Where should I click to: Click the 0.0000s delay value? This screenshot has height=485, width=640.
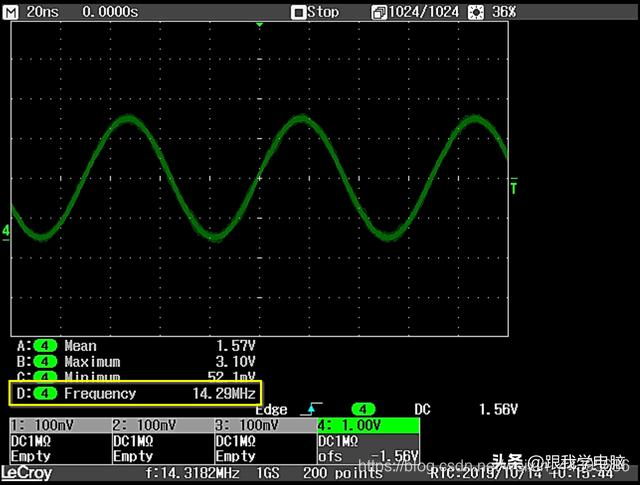pyautogui.click(x=110, y=12)
